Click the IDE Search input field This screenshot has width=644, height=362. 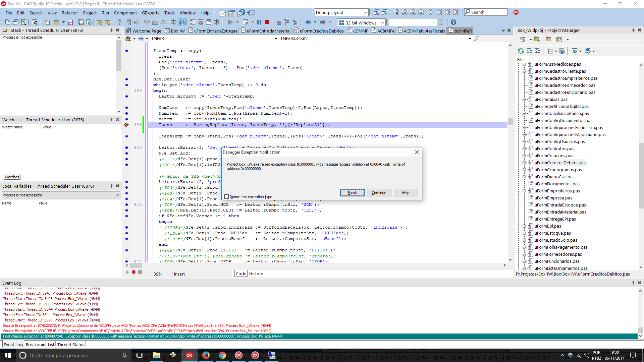(486, 12)
